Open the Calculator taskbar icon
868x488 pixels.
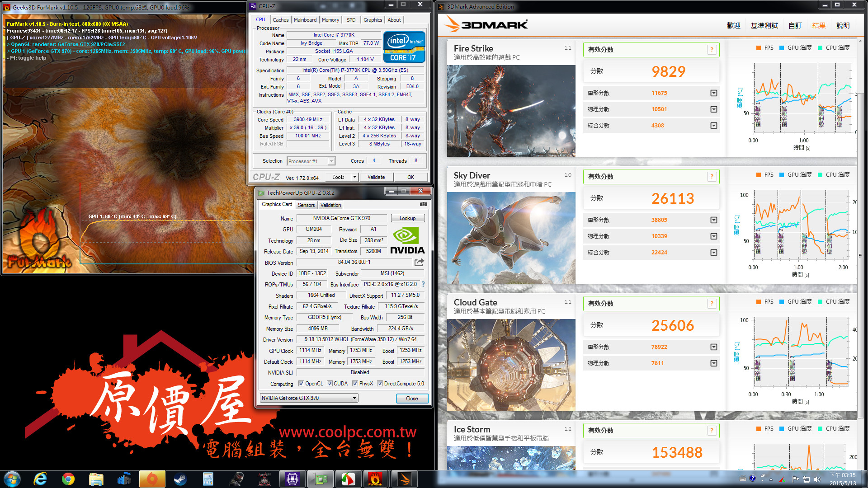(x=208, y=479)
